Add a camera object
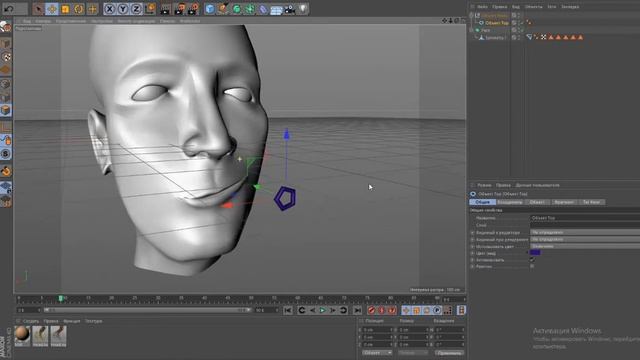640x360 pixels. click(290, 9)
